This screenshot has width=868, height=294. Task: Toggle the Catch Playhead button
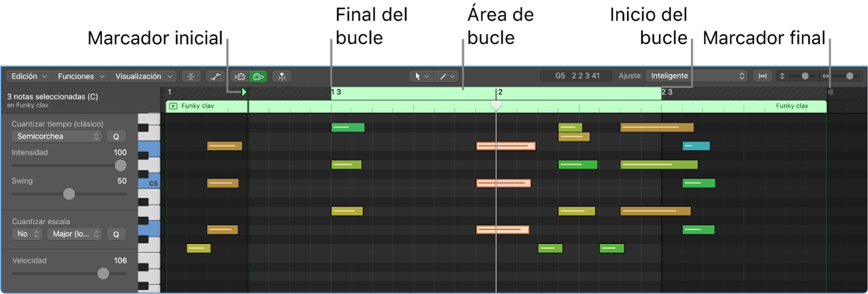(x=282, y=76)
